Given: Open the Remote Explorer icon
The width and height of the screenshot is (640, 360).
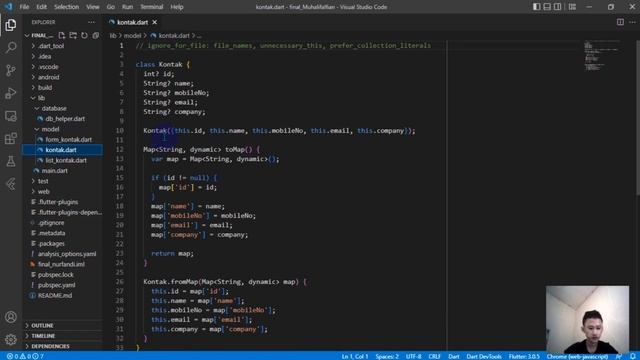Looking at the screenshot, I should tap(11, 116).
